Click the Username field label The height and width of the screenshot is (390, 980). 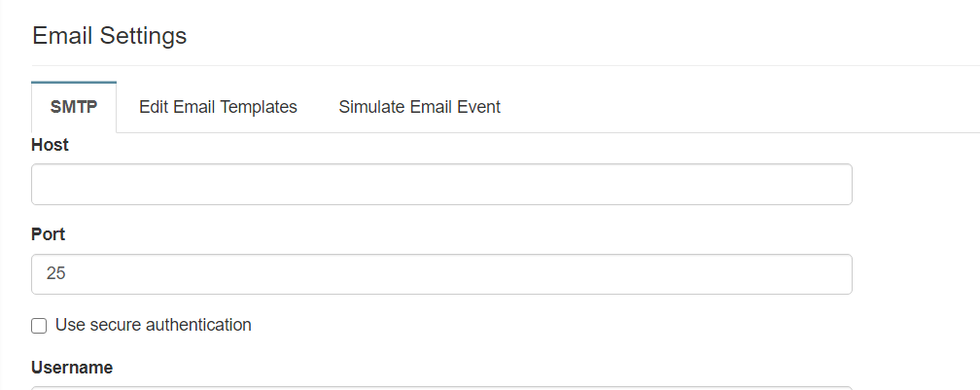[x=72, y=367]
